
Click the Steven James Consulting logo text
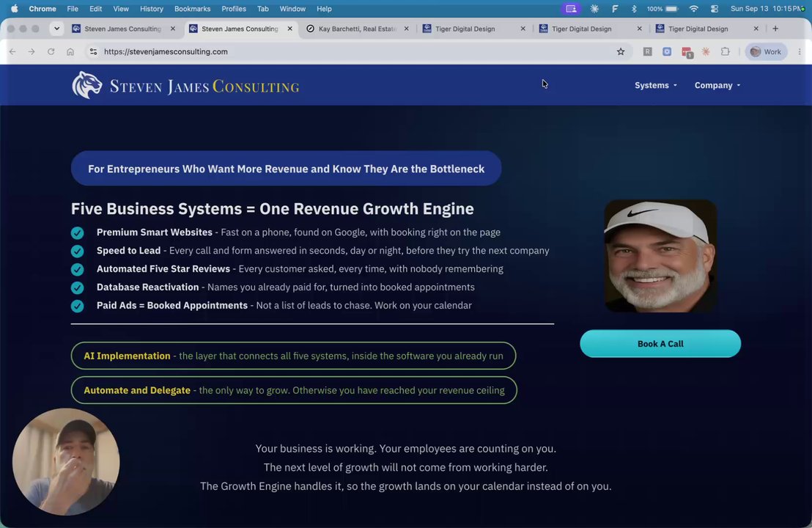(204, 86)
